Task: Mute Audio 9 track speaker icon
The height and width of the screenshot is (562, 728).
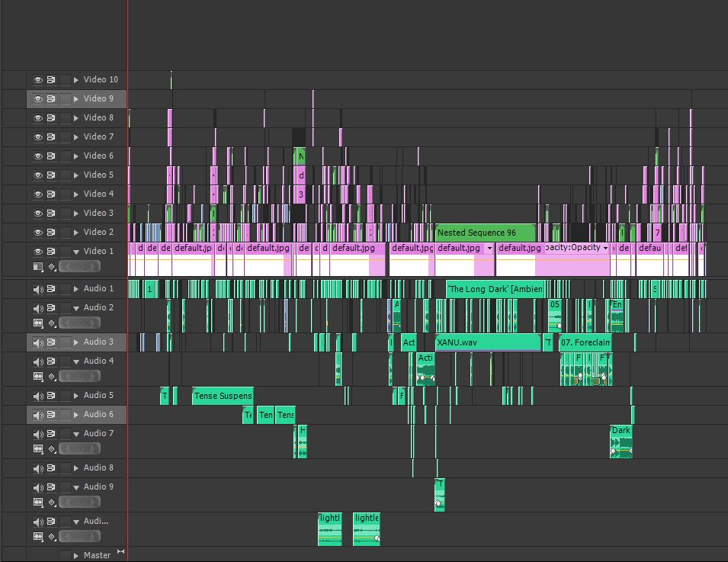Action: click(38, 488)
